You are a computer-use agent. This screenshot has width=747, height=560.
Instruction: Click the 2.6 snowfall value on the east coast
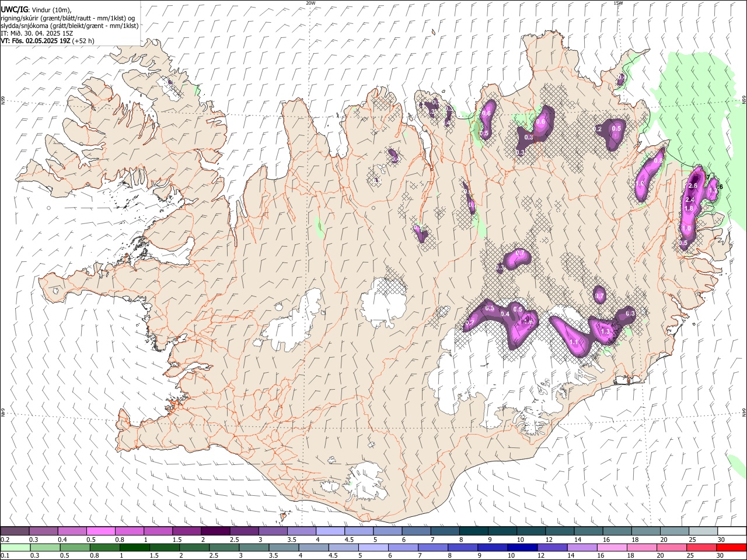point(693,185)
